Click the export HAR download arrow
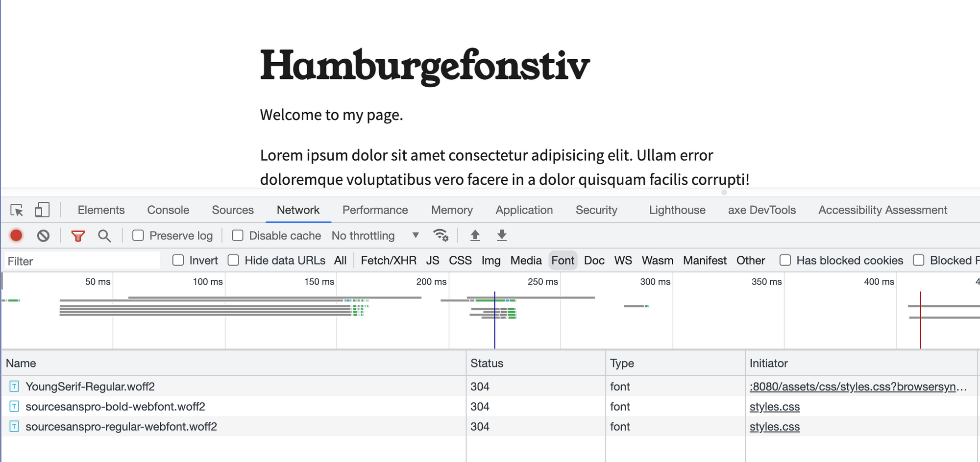This screenshot has height=462, width=980. tap(502, 235)
